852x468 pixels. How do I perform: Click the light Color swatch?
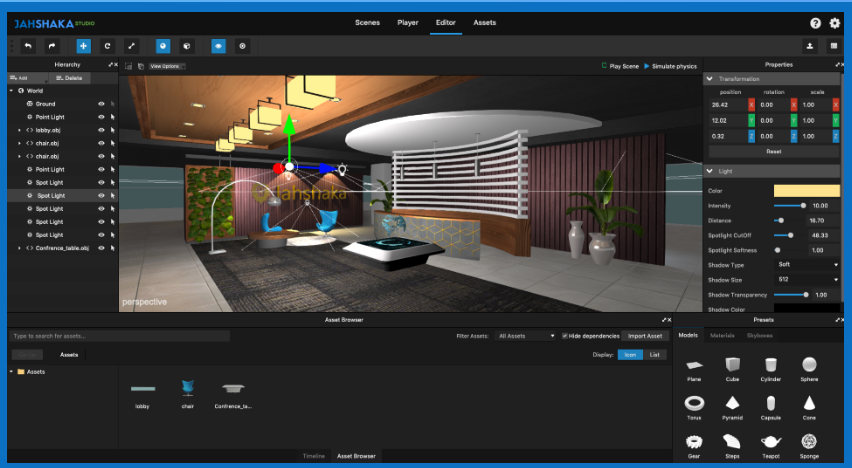coord(806,190)
